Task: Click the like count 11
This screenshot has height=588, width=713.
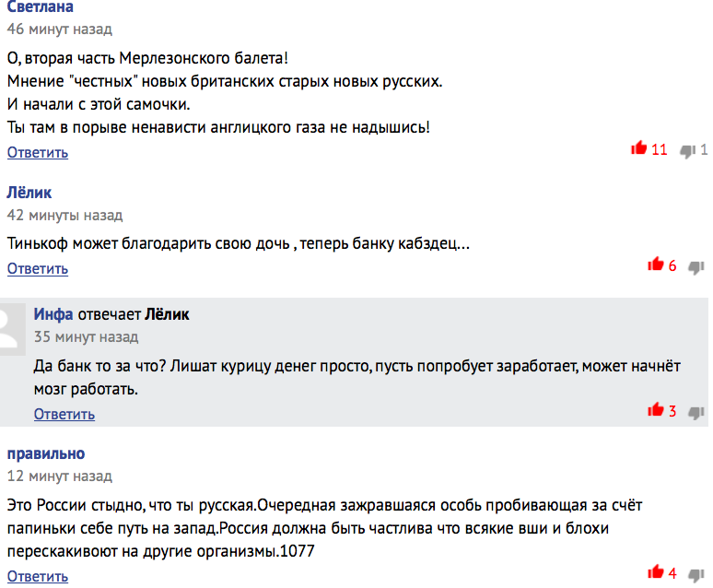Action: [x=660, y=149]
